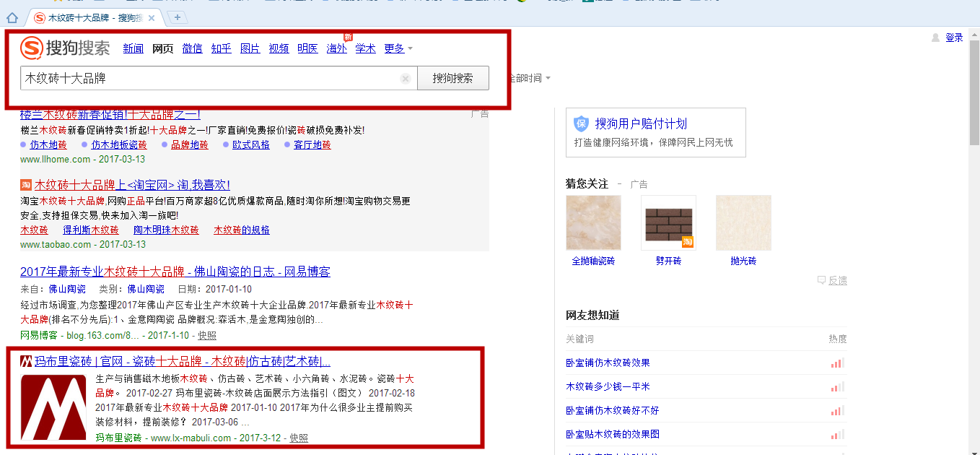Image resolution: width=980 pixels, height=455 pixels.
Task: Click the 抛光砖 tile thumbnail
Action: click(743, 223)
